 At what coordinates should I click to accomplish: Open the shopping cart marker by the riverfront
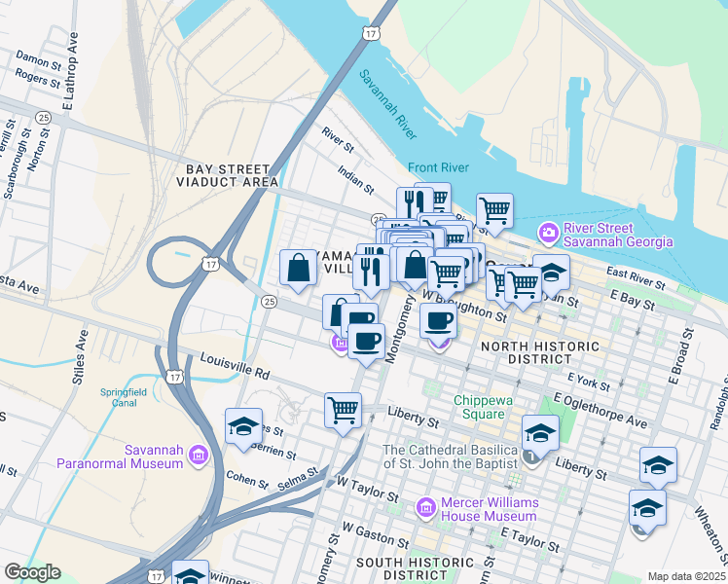495,214
